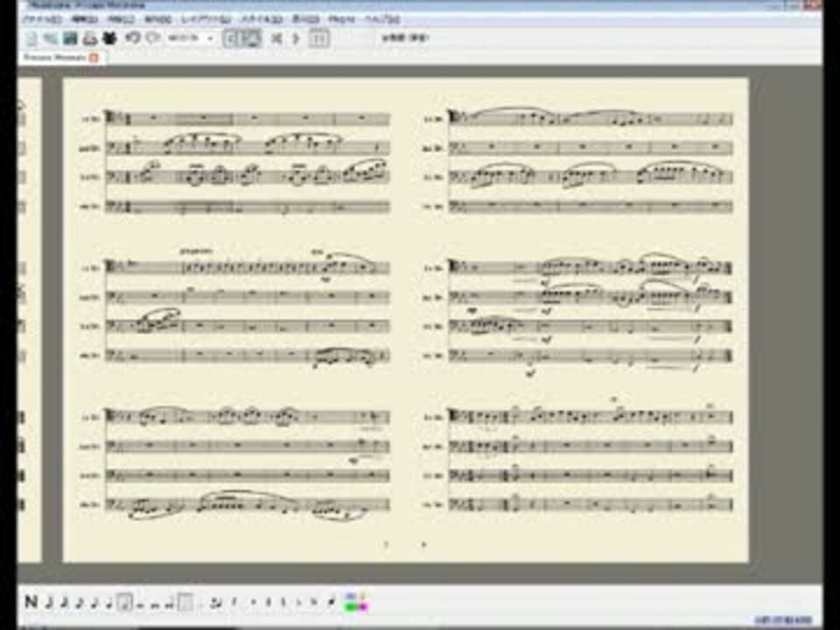Select the quarter note duration

[x=109, y=603]
